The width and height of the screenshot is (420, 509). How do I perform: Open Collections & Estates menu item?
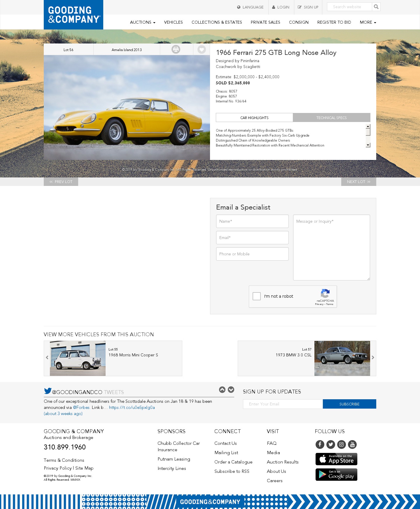point(217,22)
